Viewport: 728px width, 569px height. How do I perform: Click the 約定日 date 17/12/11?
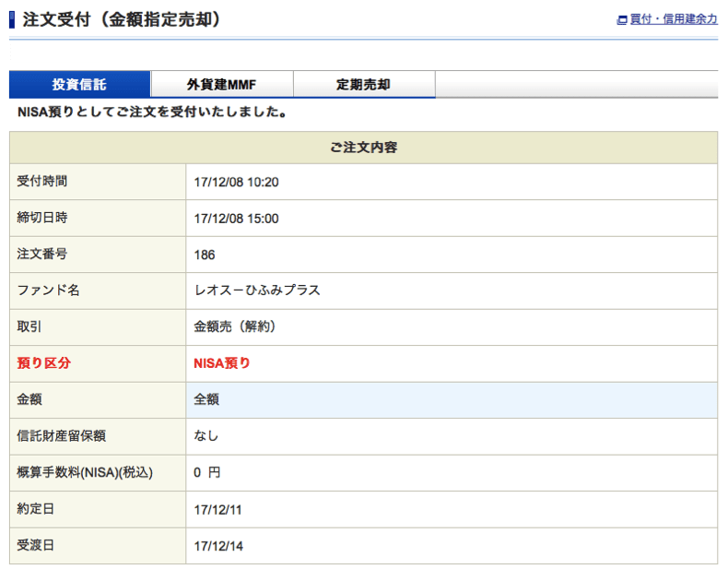[x=217, y=509]
